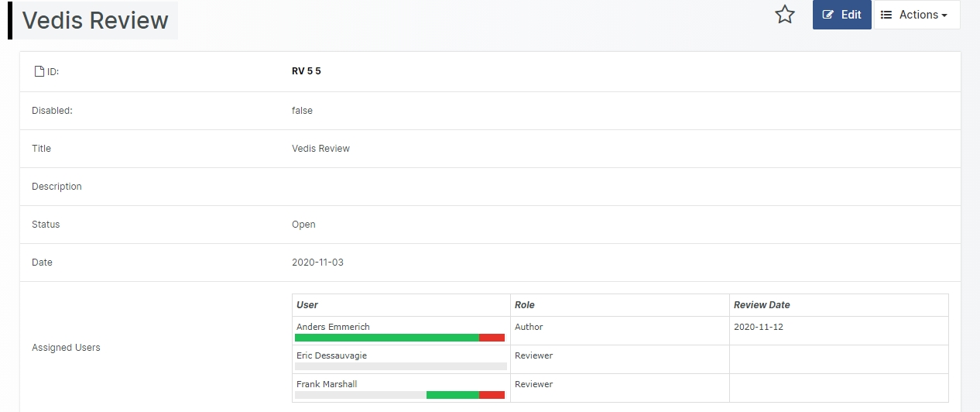The image size is (980, 412).
Task: Click the Review Date column header
Action: pyautogui.click(x=762, y=305)
